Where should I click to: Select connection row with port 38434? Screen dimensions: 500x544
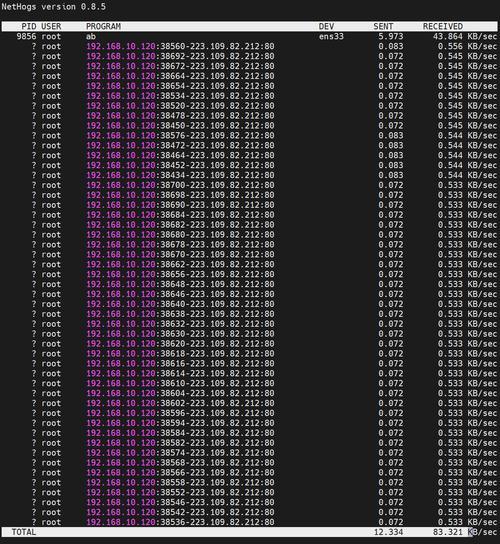point(250,175)
